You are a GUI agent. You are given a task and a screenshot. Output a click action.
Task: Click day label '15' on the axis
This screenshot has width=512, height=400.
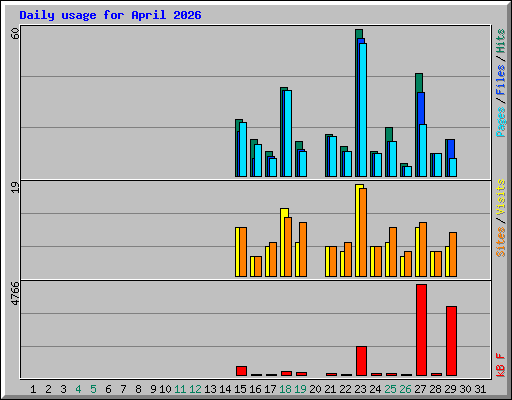pos(240,389)
